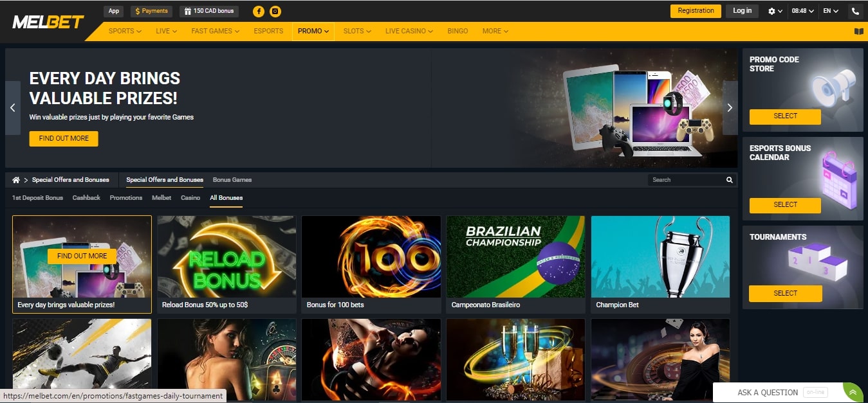The height and width of the screenshot is (403, 868).
Task: Filter by 1st Deposit Bonus
Action: [37, 198]
